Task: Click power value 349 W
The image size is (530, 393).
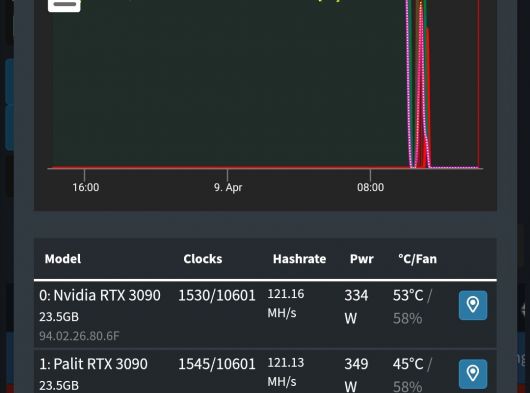Action: 356,375
